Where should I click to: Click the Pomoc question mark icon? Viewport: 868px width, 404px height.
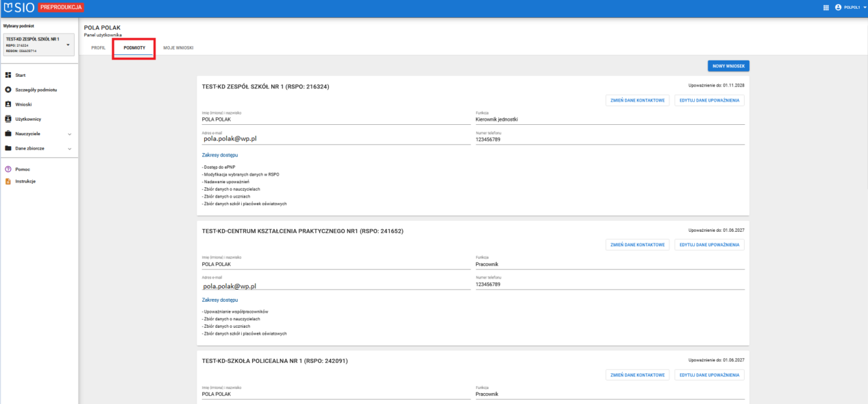[x=8, y=169]
